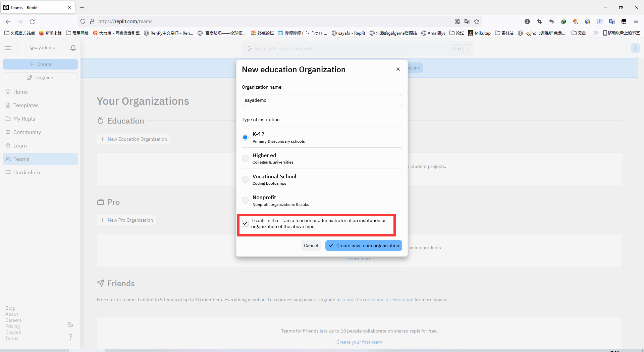Select the Higher ed radio button
644x352 pixels.
click(245, 158)
